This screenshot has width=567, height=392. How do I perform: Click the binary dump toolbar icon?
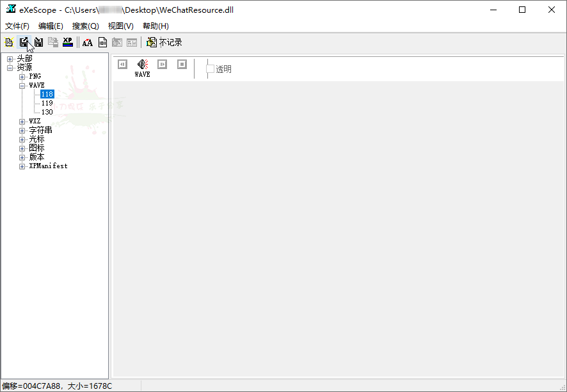(102, 42)
